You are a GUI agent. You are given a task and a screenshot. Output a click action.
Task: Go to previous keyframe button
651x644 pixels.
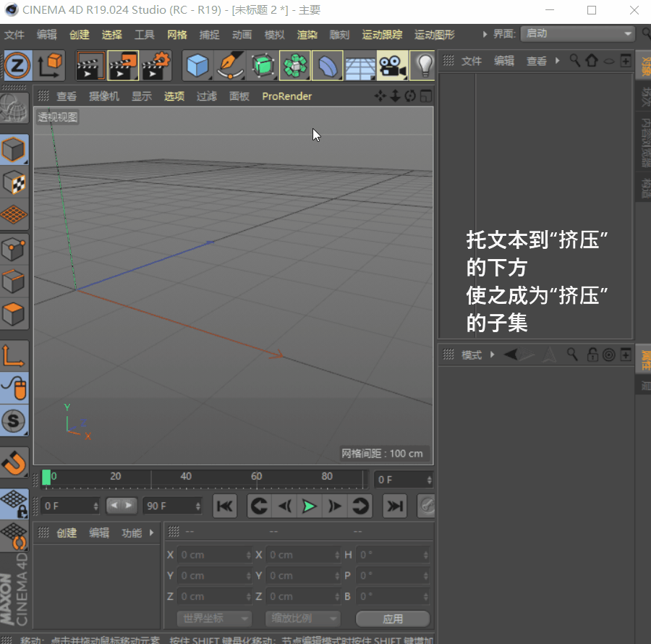click(x=259, y=506)
